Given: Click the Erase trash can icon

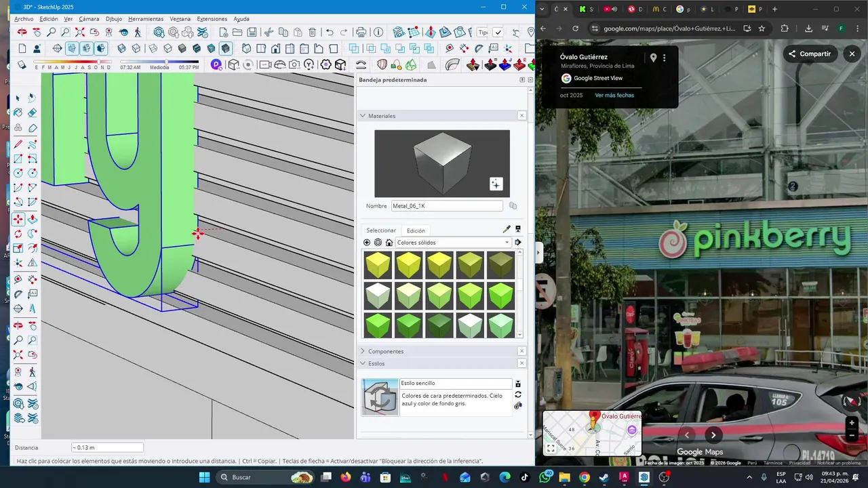Looking at the screenshot, I should click(312, 32).
